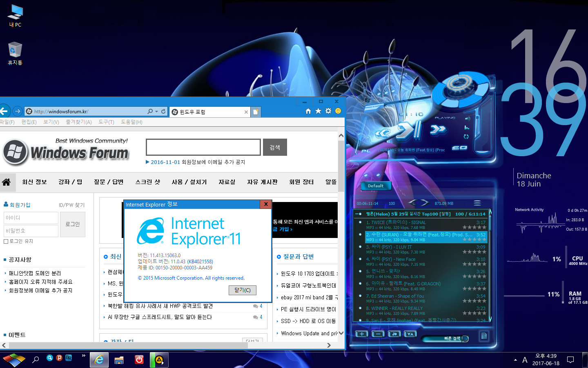Open the 보기(V) menu in IE
Screen dimensions: 588x368
(x=51, y=122)
